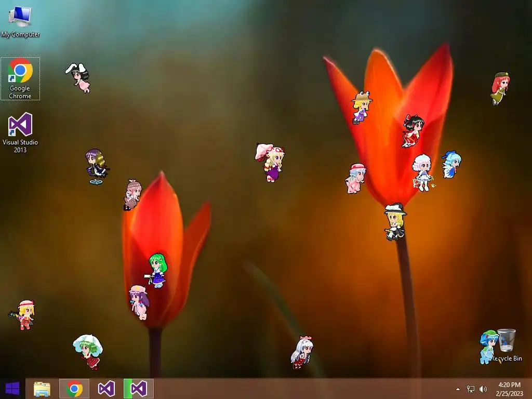Click the brown-haired girl beside left tulip
Viewport: 532px width, 399px height.
coord(132,195)
